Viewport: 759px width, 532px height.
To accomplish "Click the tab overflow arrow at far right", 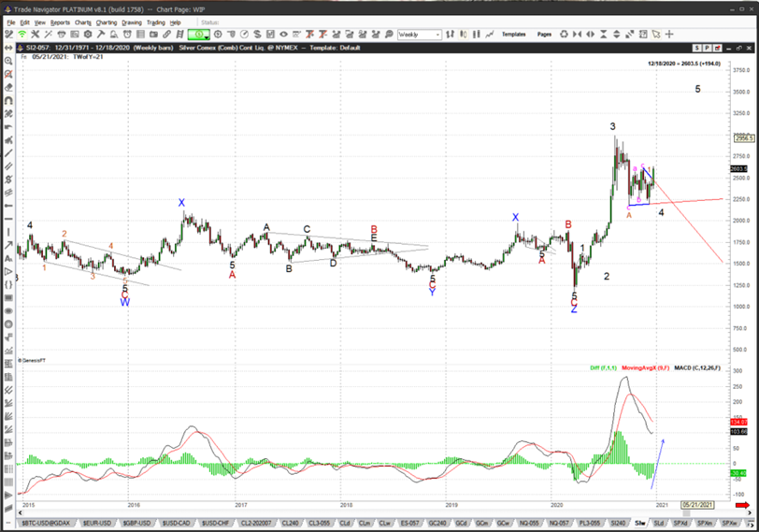I will [751, 524].
